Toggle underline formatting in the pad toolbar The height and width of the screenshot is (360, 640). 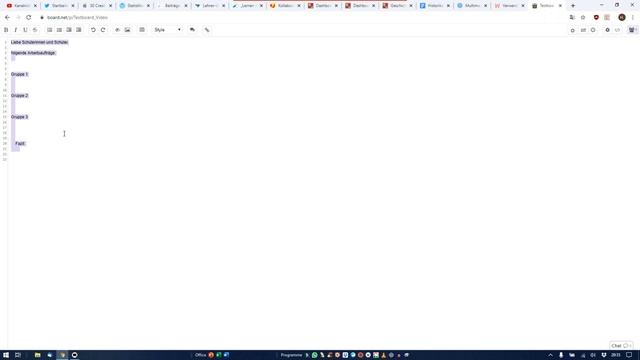pyautogui.click(x=25, y=30)
